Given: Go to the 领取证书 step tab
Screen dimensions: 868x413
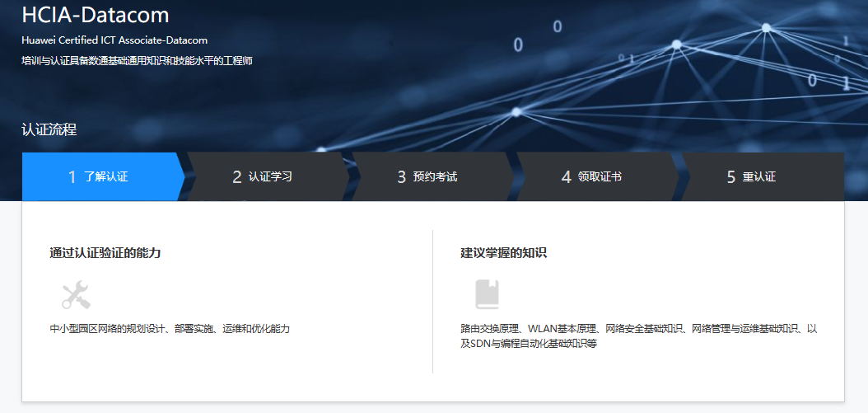Looking at the screenshot, I should point(597,177).
